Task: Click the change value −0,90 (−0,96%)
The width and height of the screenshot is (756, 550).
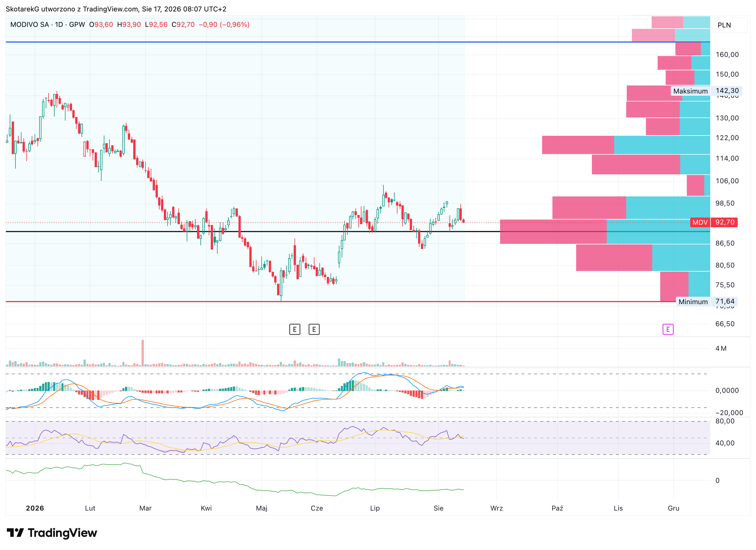Action: point(224,24)
